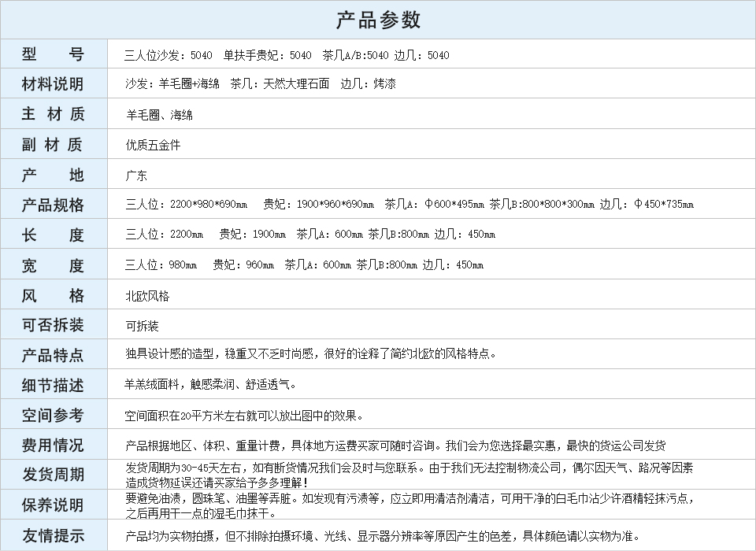Click the 宽度 row label
The height and width of the screenshot is (551, 756).
[x=53, y=265]
